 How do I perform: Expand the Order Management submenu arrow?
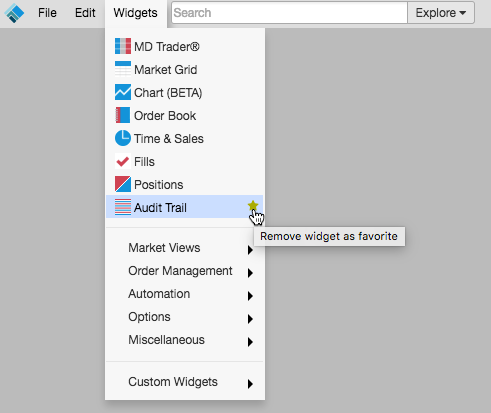(250, 273)
